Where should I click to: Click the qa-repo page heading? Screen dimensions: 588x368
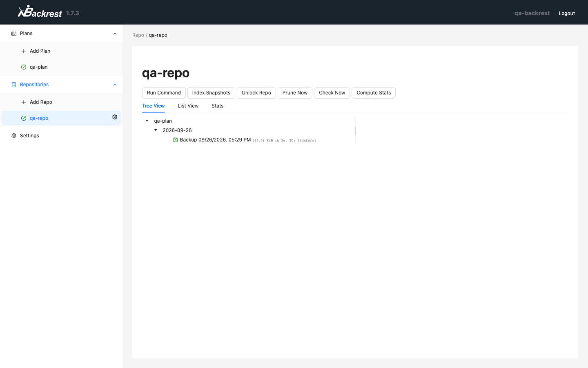[166, 73]
